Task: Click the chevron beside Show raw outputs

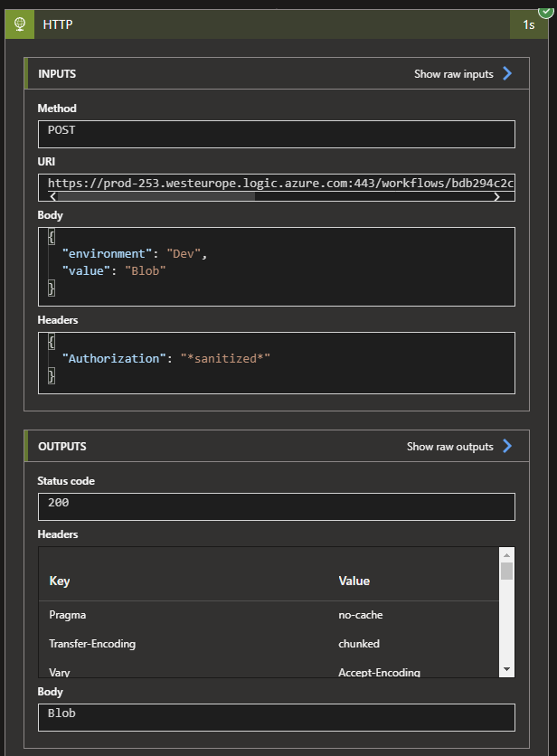Action: pos(507,447)
